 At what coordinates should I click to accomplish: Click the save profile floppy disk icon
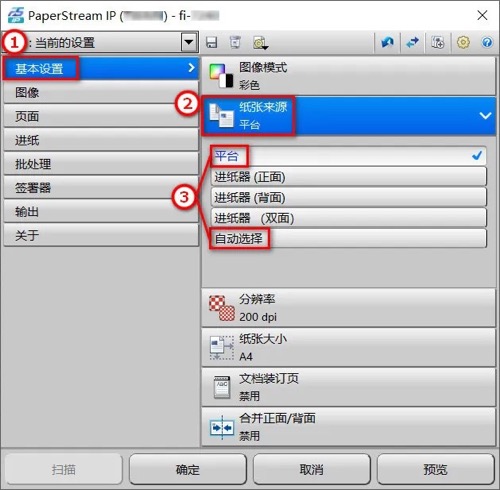point(212,43)
